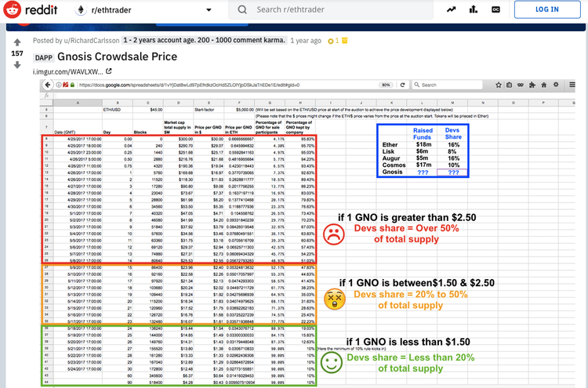Click the OC original content icon
588x388 pixels.
tap(496, 10)
